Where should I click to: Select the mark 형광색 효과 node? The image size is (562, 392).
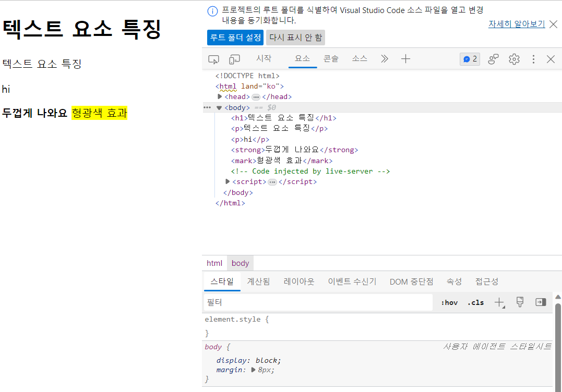coord(282,161)
